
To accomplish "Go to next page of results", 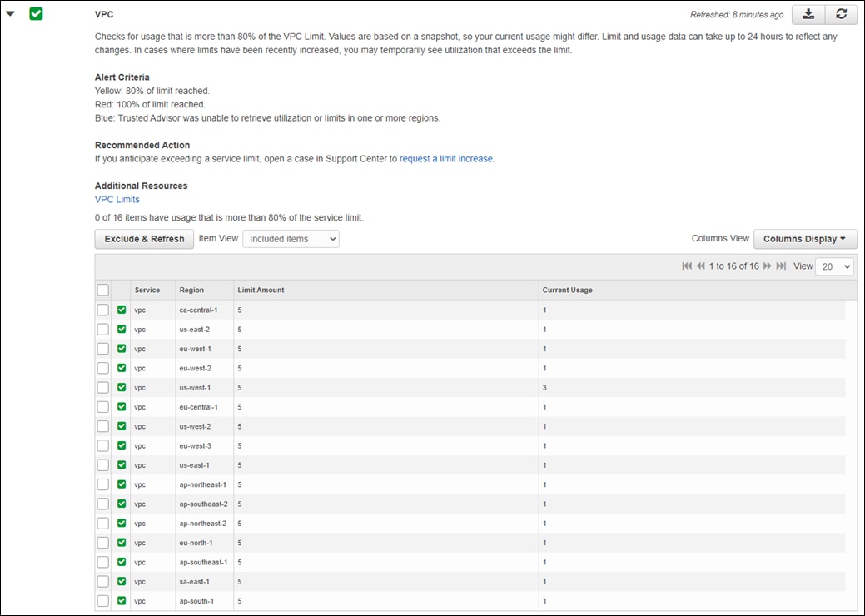I will pyautogui.click(x=768, y=266).
